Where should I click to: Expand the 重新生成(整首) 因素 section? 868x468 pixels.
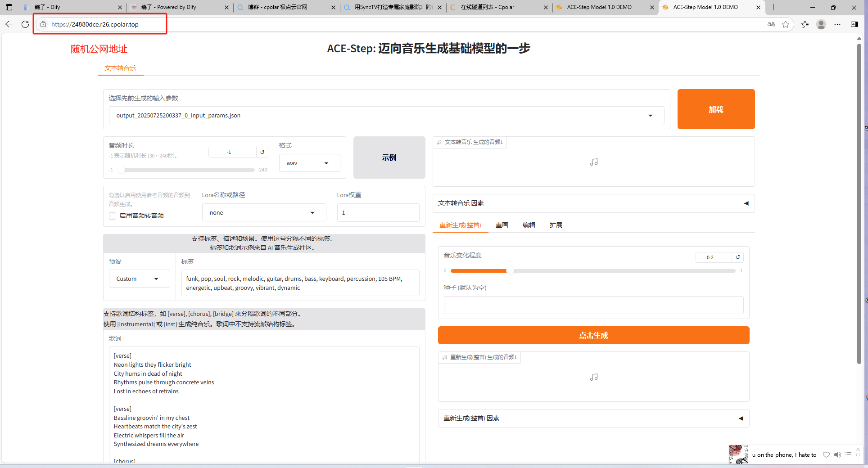pos(593,418)
